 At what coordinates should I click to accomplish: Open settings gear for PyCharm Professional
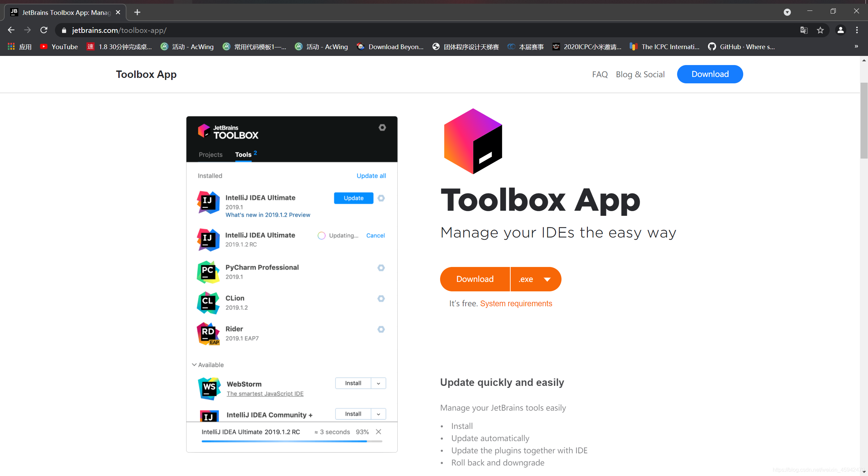[x=381, y=268]
